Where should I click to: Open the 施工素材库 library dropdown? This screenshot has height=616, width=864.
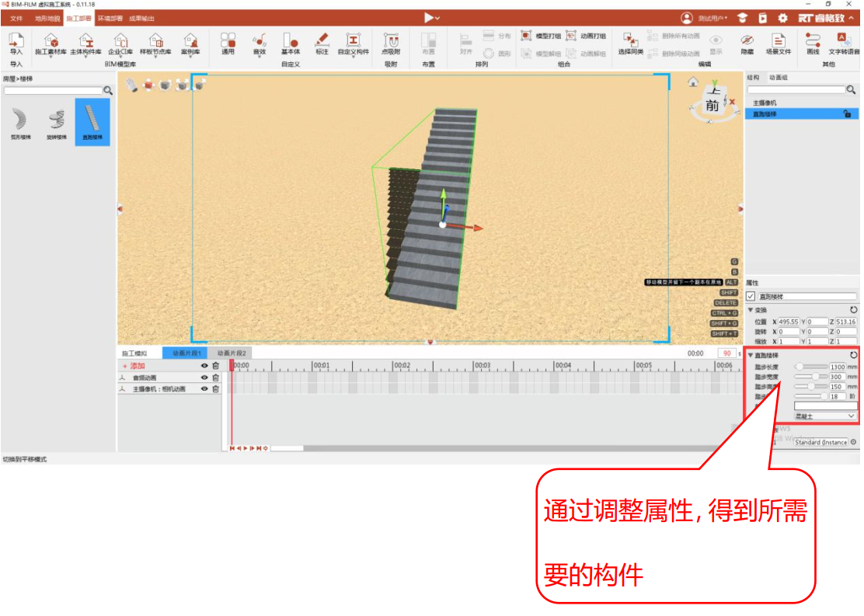(51, 44)
